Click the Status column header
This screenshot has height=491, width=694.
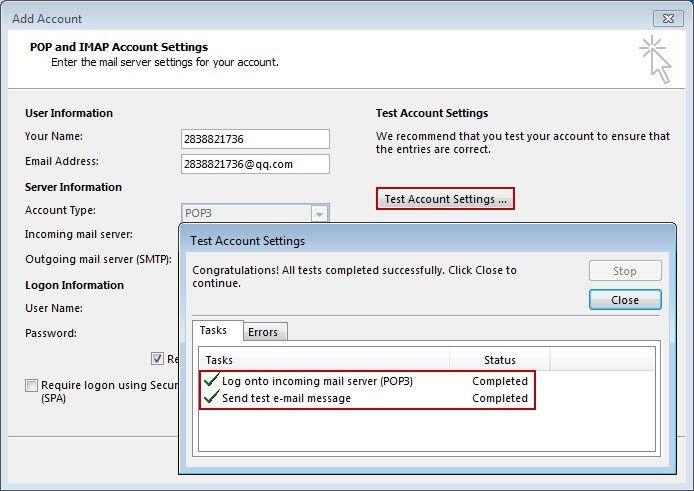(499, 360)
